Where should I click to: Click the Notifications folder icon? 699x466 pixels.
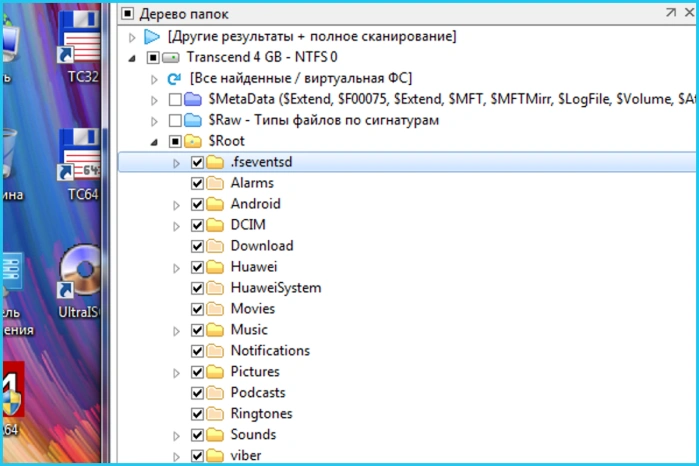tap(215, 351)
